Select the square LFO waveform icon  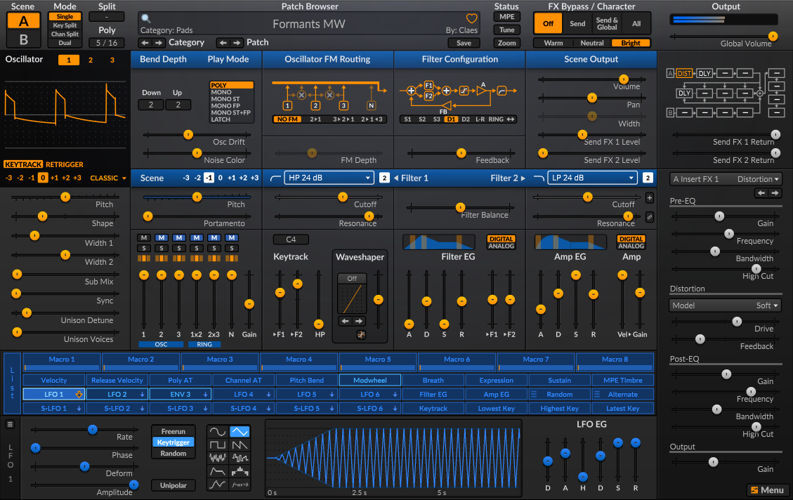[x=217, y=444]
